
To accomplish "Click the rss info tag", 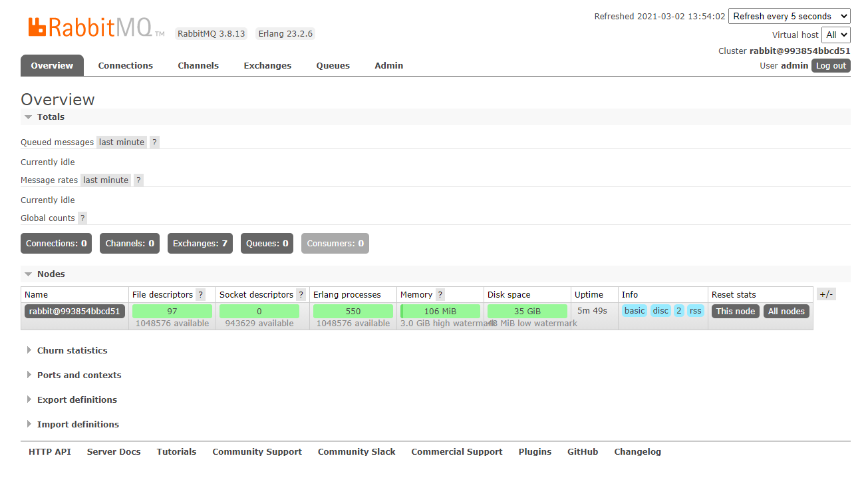I will tap(696, 310).
